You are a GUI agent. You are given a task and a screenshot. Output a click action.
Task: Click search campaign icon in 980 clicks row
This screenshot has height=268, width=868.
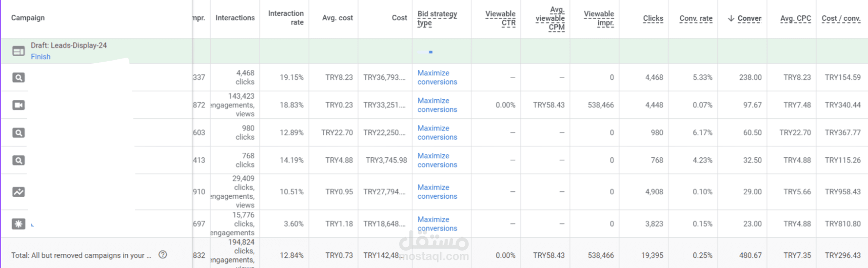click(19, 133)
